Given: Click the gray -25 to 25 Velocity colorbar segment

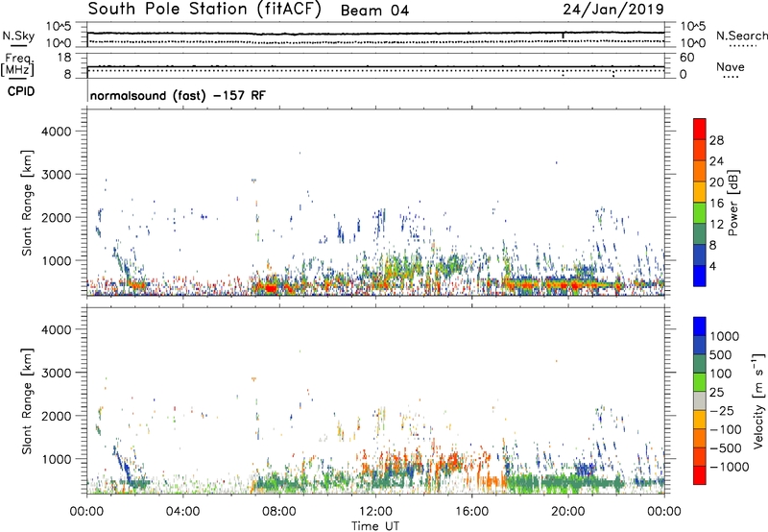Looking at the screenshot, I should pyautogui.click(x=700, y=400).
